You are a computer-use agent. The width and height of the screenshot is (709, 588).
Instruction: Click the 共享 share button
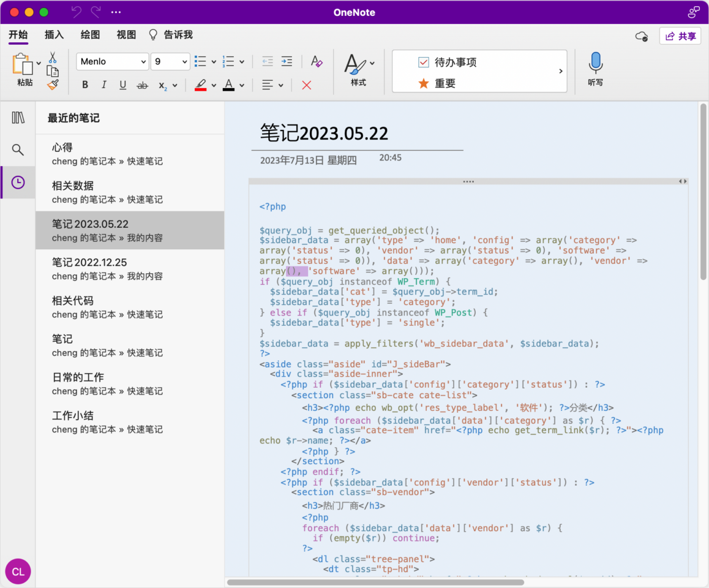(x=680, y=36)
